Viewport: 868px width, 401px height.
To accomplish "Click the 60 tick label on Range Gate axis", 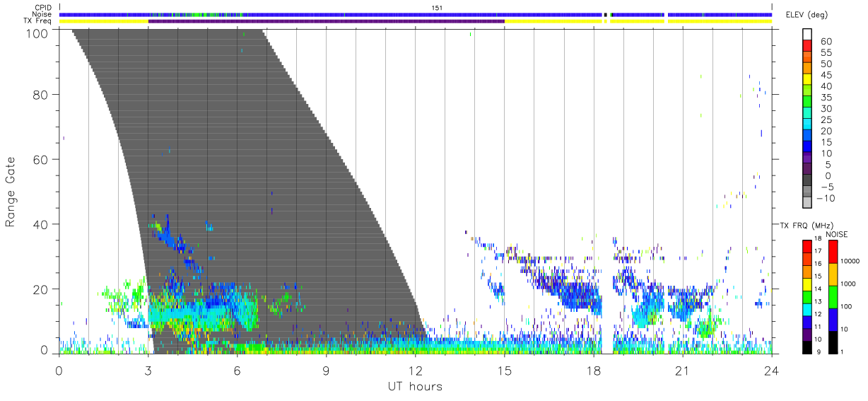I will tap(42, 159).
